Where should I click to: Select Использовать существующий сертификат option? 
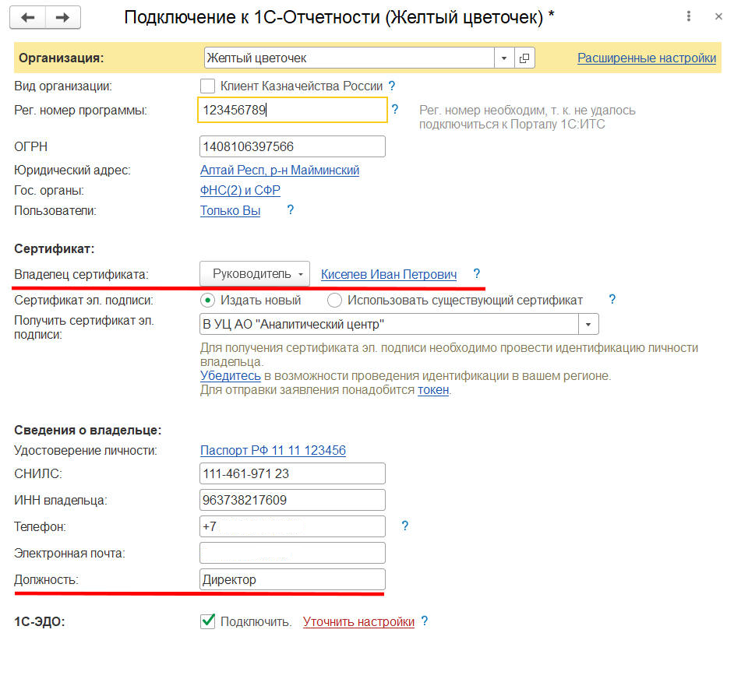[x=334, y=300]
